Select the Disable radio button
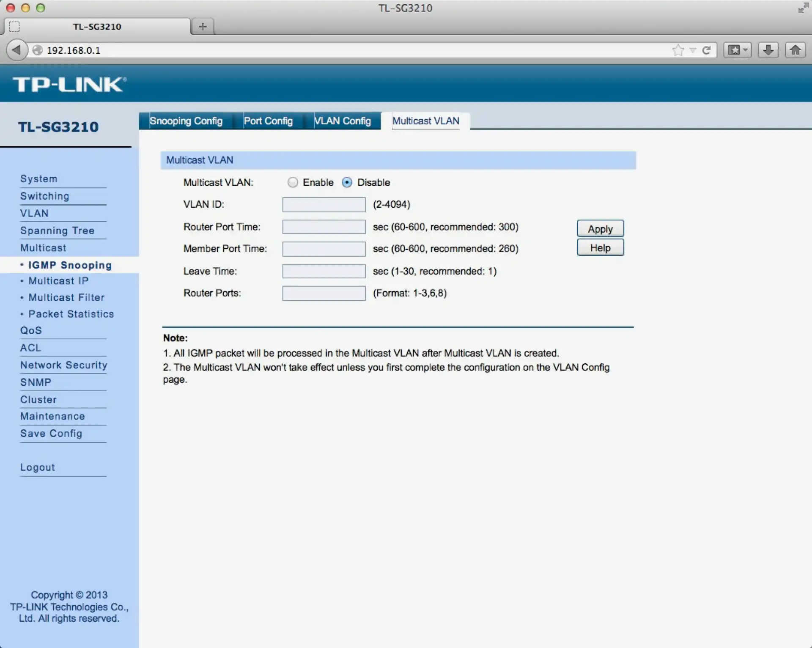This screenshot has width=812, height=648. click(x=347, y=182)
